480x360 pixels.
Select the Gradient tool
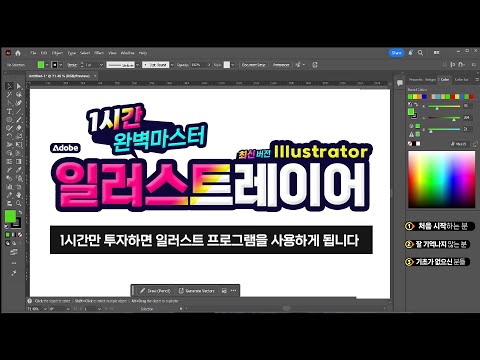click(19, 161)
